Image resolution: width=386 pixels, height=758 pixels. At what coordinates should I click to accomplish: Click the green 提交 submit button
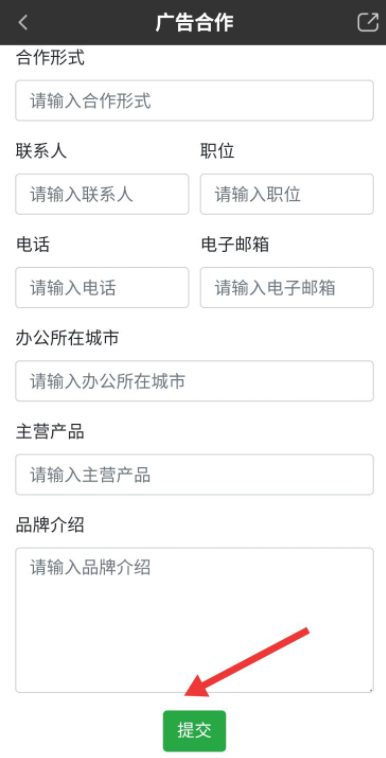(194, 730)
